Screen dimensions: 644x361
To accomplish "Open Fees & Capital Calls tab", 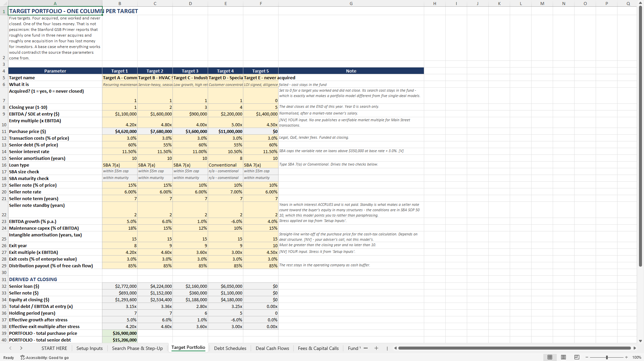I will click(x=318, y=348).
